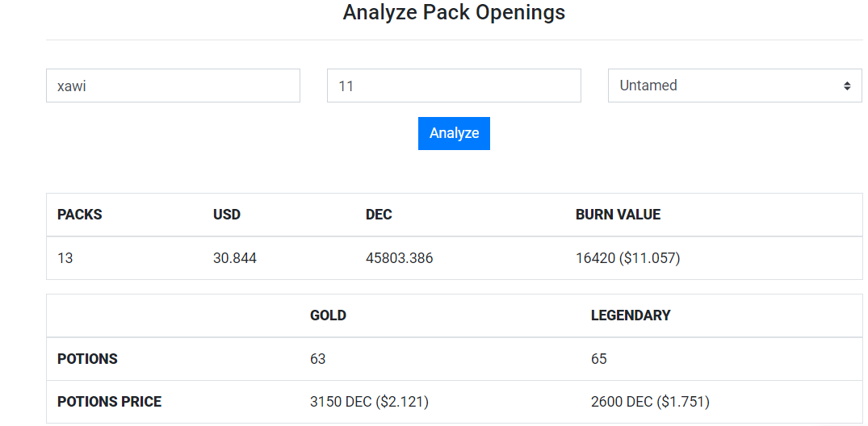Select the LEGENDARY column header
868x426 pixels.
point(631,315)
